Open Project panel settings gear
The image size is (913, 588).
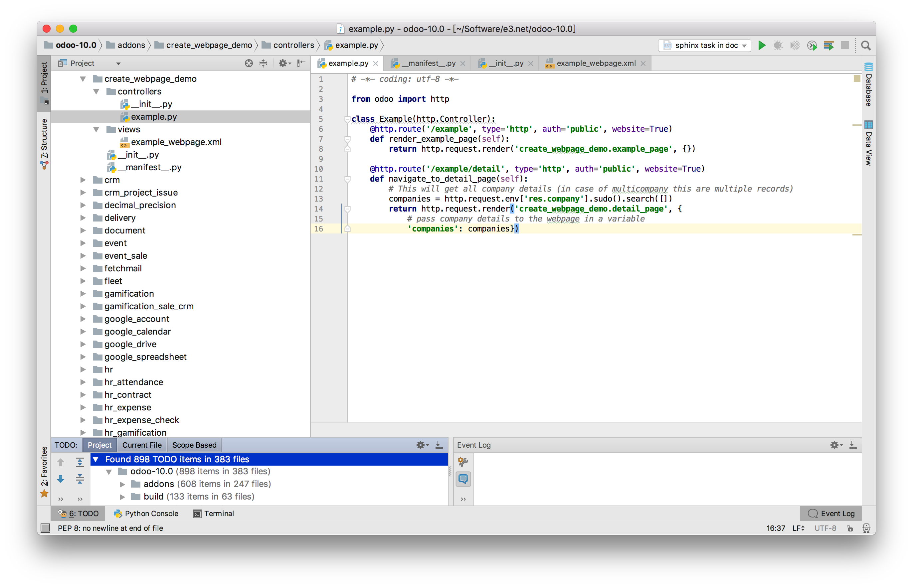[283, 64]
